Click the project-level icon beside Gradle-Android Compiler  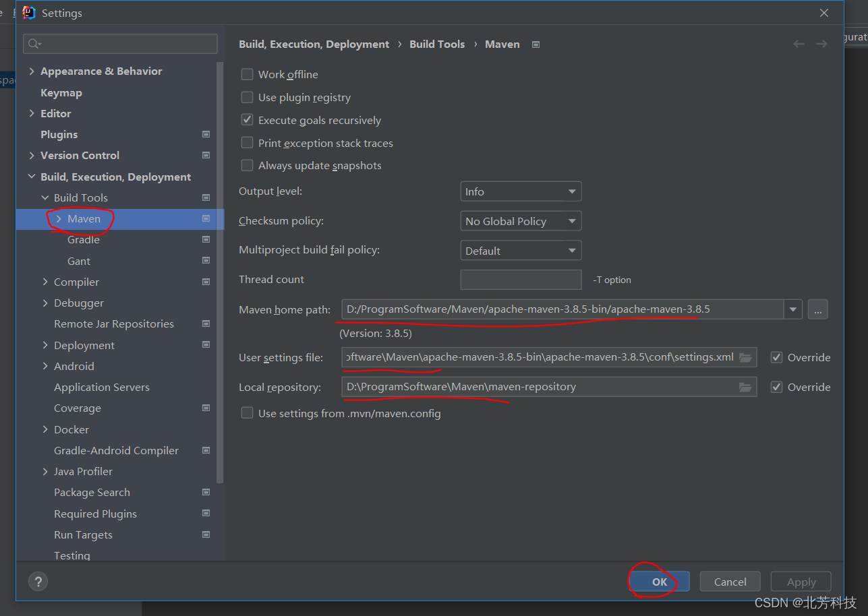[x=206, y=450]
